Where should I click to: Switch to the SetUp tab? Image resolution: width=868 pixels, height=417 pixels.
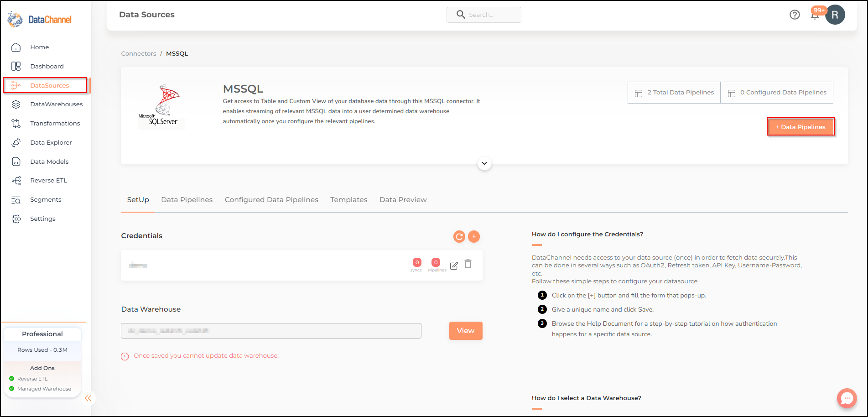pyautogui.click(x=138, y=200)
